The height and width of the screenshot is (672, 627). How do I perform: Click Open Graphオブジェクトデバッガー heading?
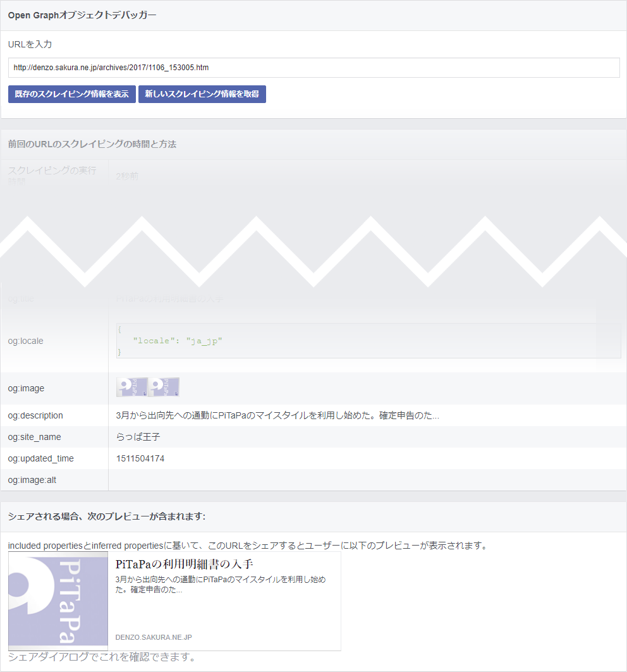[x=82, y=15]
